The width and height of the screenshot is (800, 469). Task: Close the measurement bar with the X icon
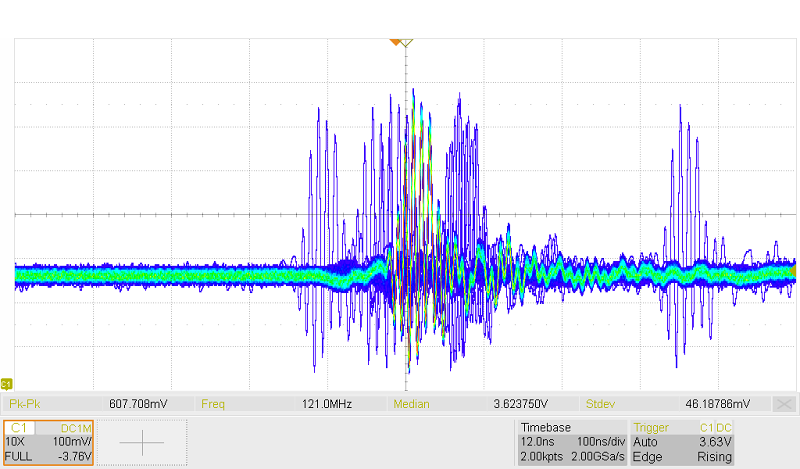pos(785,404)
